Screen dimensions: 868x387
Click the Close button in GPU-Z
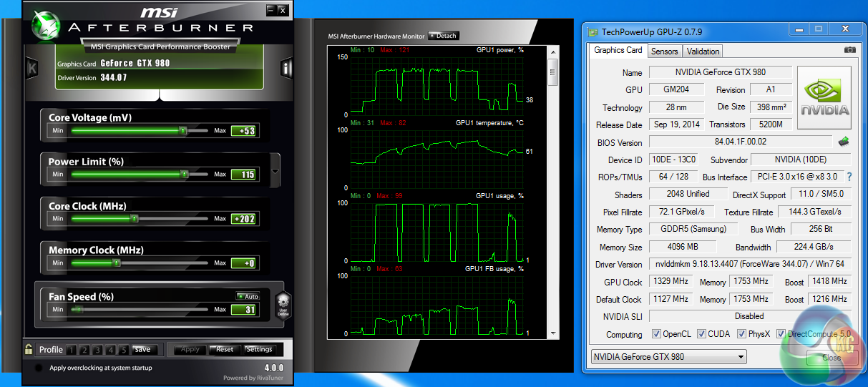[x=831, y=358]
